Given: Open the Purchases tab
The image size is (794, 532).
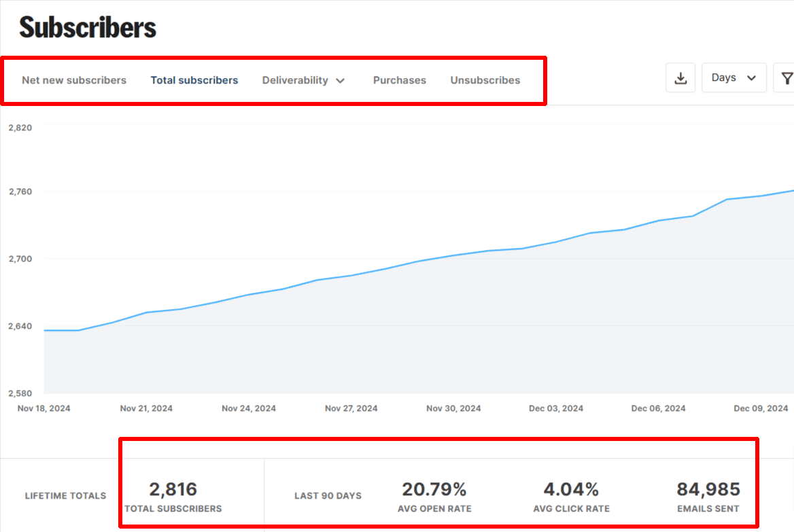Looking at the screenshot, I should coord(399,80).
